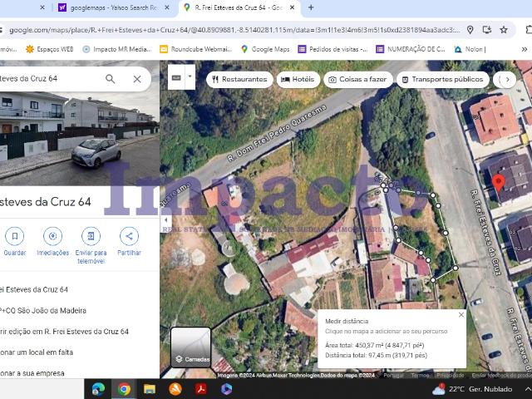
Task: Select the Coisas a fazer chip
Action: (358, 80)
